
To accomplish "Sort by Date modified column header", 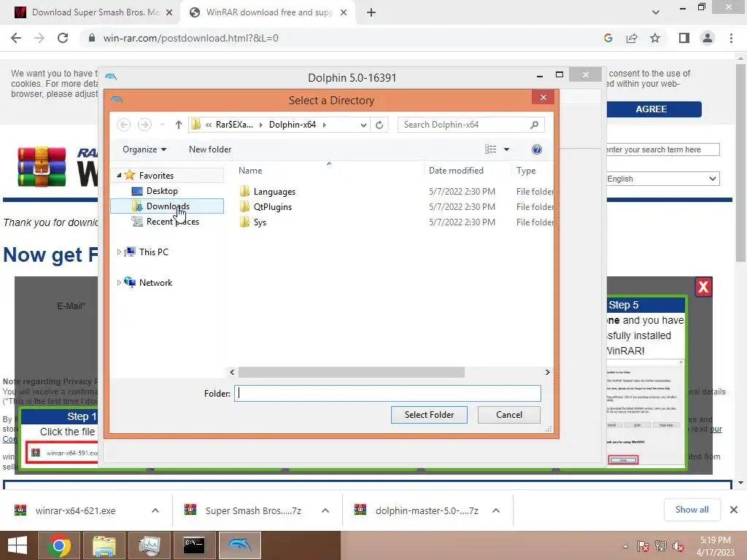I will coord(456,171).
